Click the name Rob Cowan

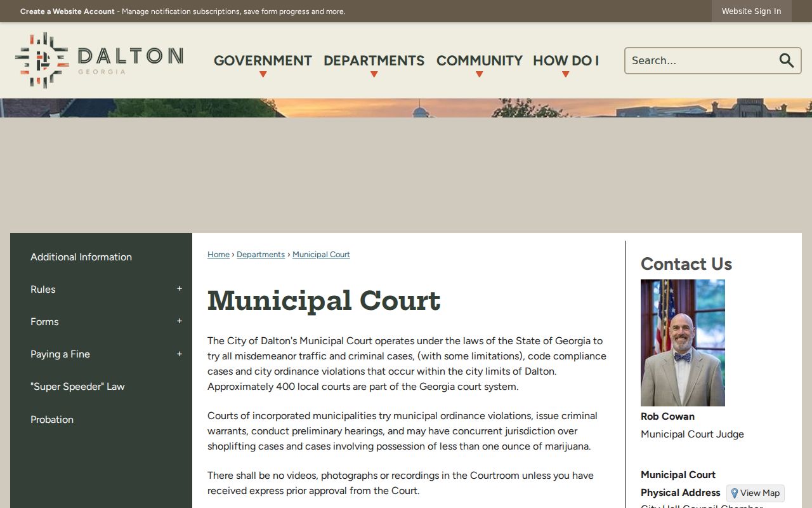coord(667,417)
